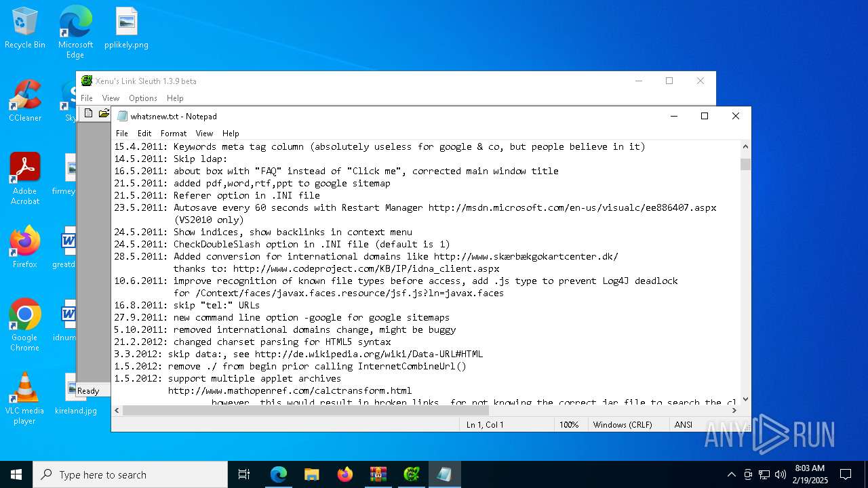Click the Open folder icon in Xenu toolbar
Screen dimensions: 868x488
pyautogui.click(x=104, y=113)
